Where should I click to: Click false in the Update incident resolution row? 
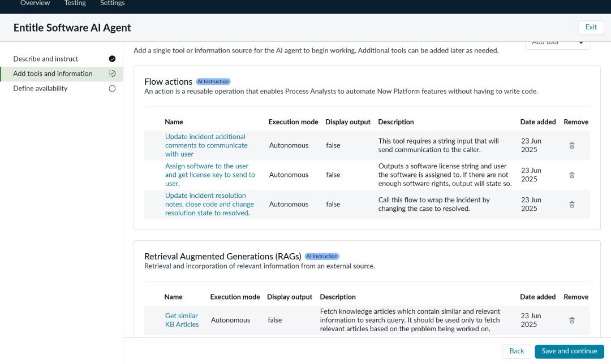coord(333,205)
